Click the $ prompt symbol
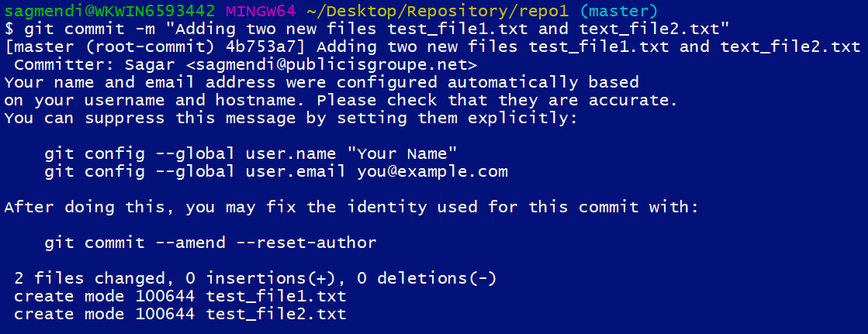The height and width of the screenshot is (334, 868). click(x=9, y=28)
